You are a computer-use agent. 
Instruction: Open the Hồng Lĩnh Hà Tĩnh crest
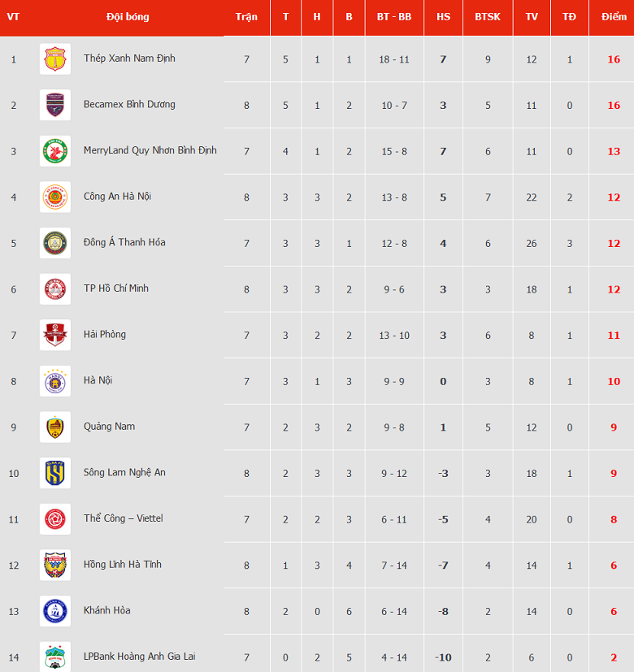click(x=55, y=566)
